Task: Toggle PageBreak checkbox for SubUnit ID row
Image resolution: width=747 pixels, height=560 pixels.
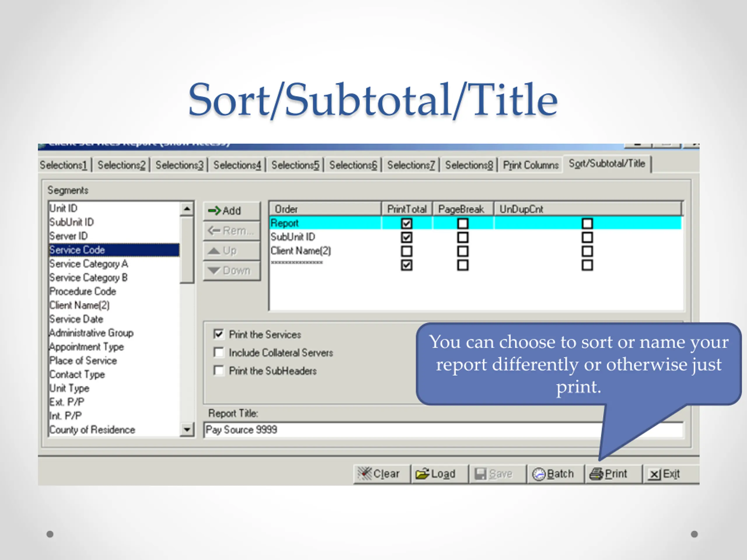Action: [x=463, y=237]
